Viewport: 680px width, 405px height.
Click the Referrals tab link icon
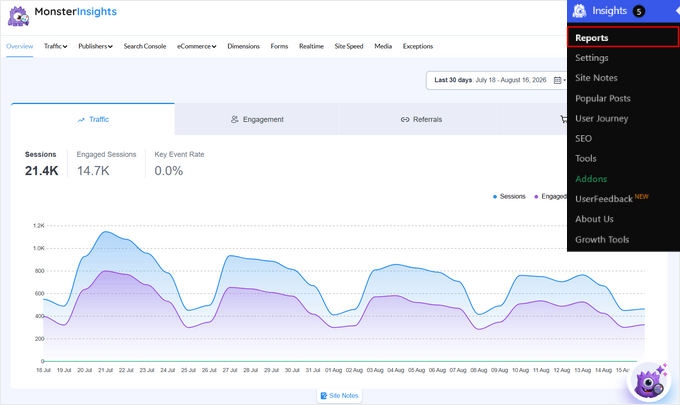pos(405,120)
